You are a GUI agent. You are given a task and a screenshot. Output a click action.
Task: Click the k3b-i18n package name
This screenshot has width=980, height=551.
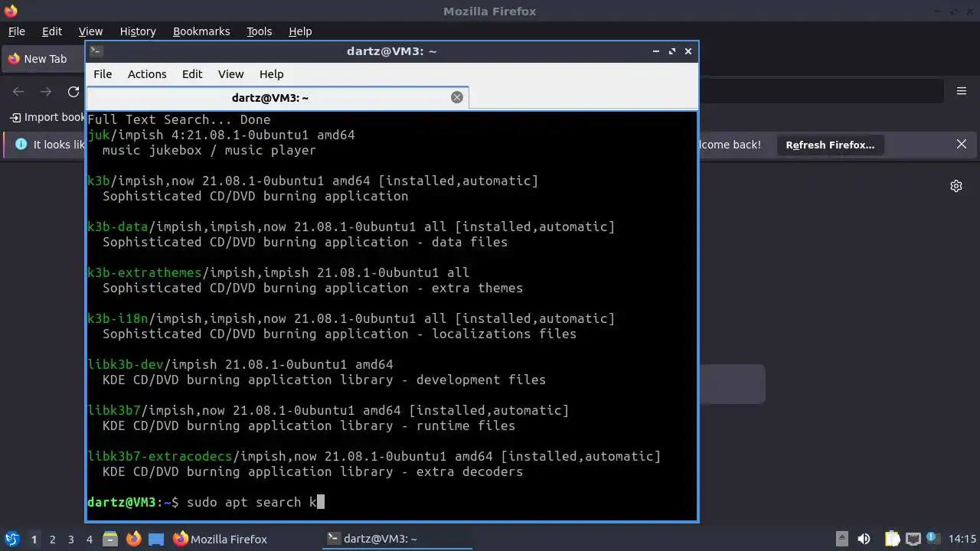tap(118, 318)
